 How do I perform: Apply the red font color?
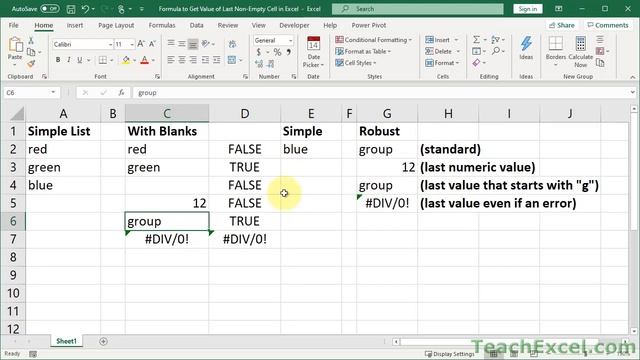pos(144,60)
